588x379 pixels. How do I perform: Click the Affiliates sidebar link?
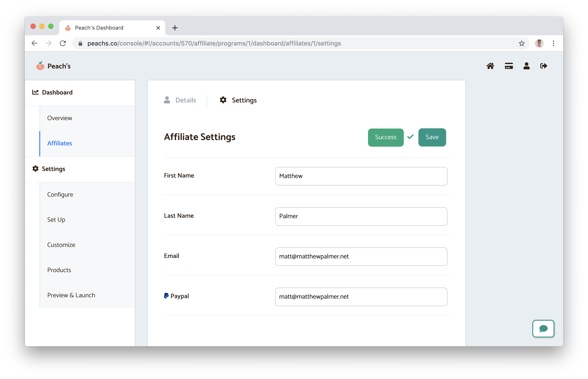click(x=60, y=143)
